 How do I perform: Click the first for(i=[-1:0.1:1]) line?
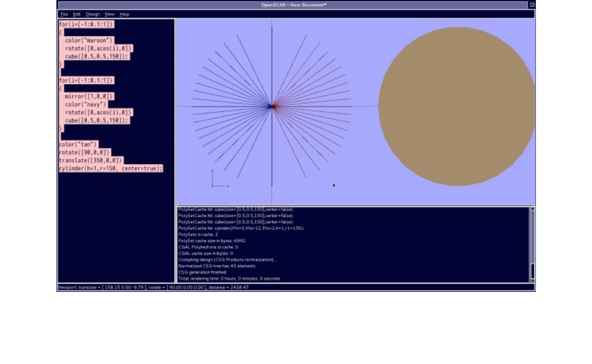(86, 24)
